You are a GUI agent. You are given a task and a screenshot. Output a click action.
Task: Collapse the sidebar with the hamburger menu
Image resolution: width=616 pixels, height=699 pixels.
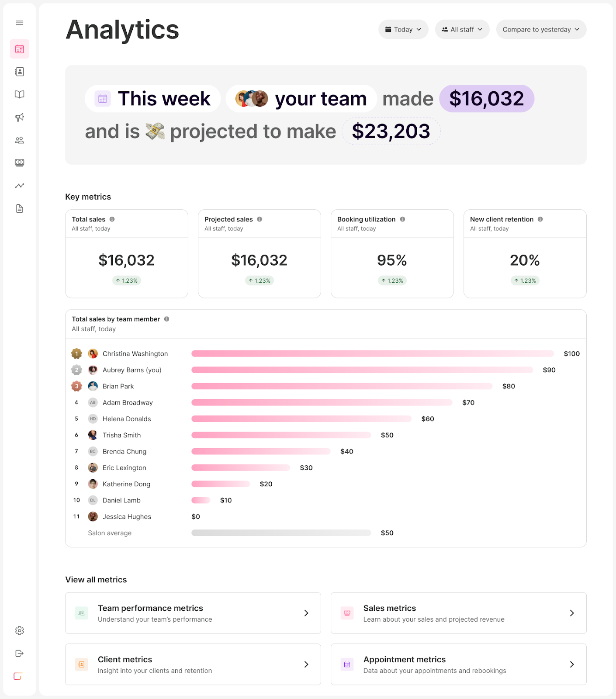[19, 22]
